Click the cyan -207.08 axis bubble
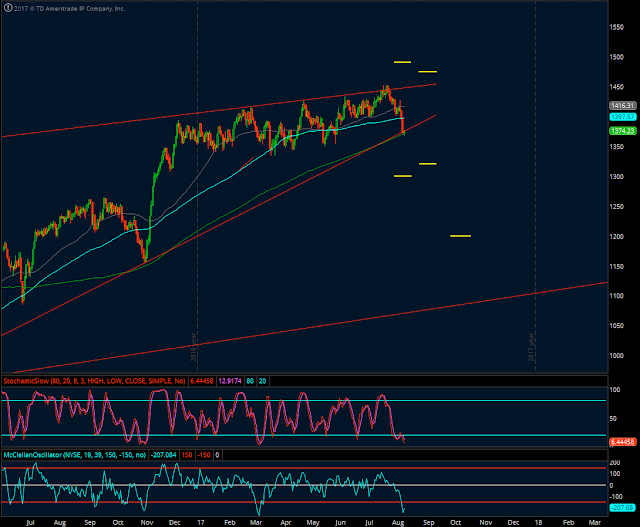Screen dimensions: 640x527 (623, 508)
